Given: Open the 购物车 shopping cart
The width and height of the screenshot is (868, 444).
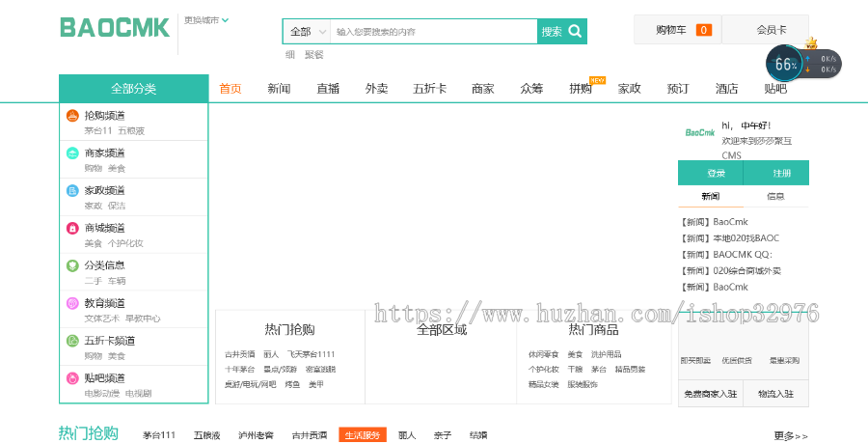Looking at the screenshot, I should [678, 30].
